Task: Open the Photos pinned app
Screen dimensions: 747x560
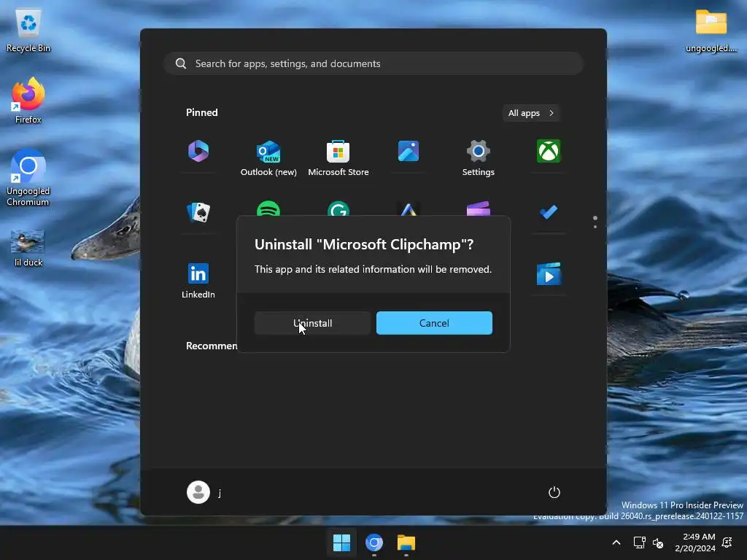Action: point(409,152)
